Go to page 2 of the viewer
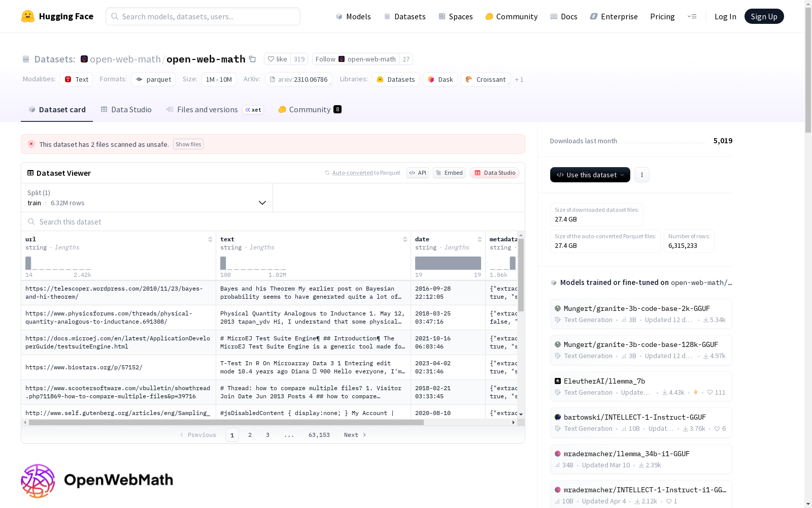 point(250,435)
